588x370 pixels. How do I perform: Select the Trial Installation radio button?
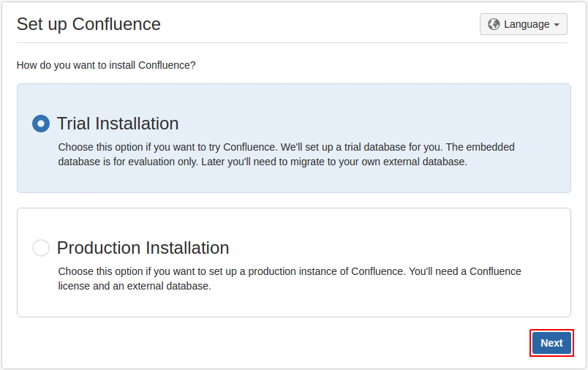41,124
